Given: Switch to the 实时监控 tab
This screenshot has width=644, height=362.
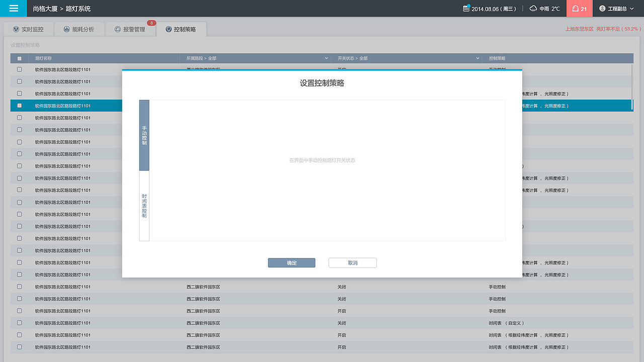Looking at the screenshot, I should [x=28, y=29].
